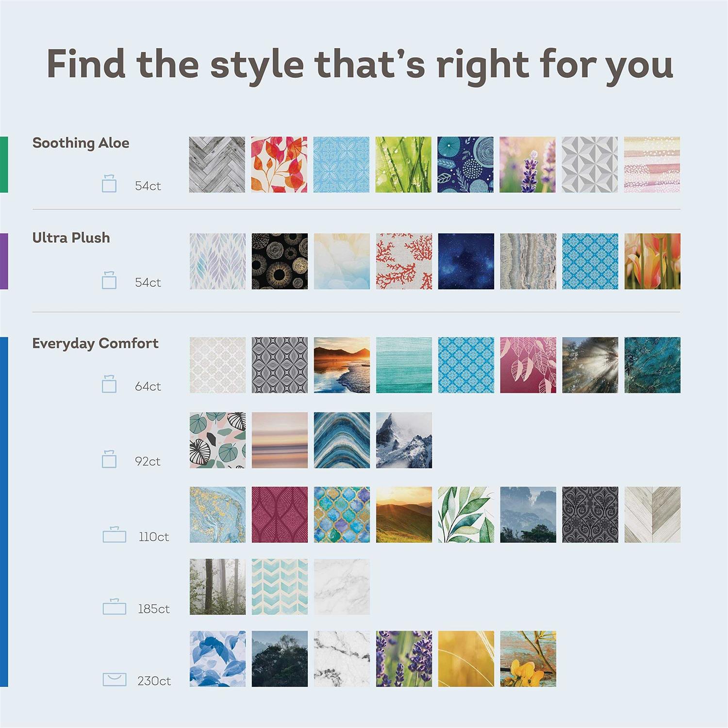Pick the tulips swatch in Ultra Plush row
The height and width of the screenshot is (728, 728).
point(652,261)
